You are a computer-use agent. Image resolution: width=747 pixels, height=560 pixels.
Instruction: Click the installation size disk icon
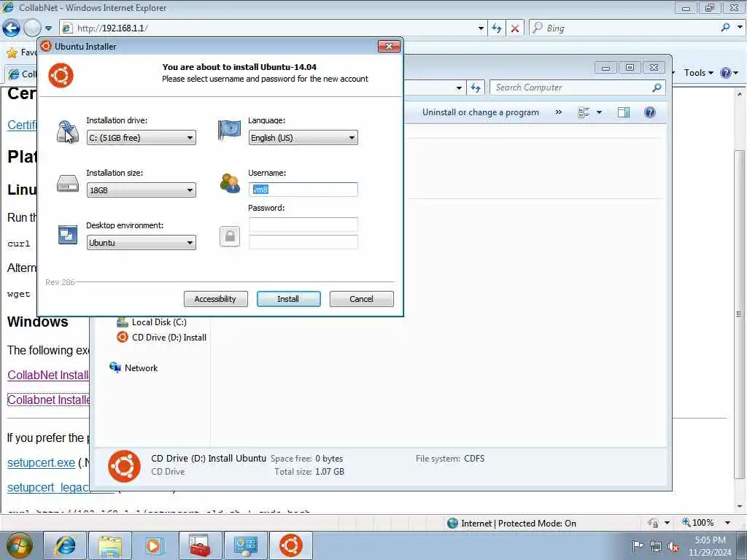[68, 183]
